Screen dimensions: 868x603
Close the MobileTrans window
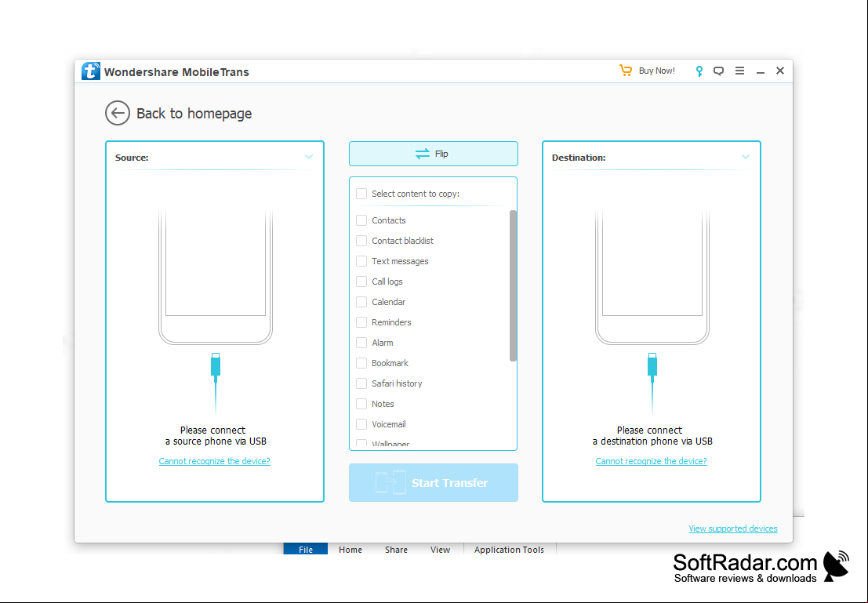pyautogui.click(x=780, y=71)
